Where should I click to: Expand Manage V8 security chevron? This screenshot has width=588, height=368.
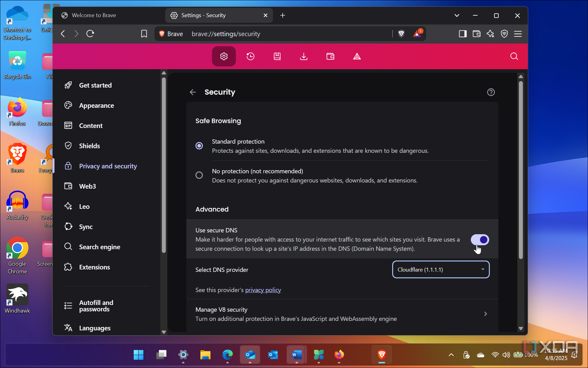point(486,314)
